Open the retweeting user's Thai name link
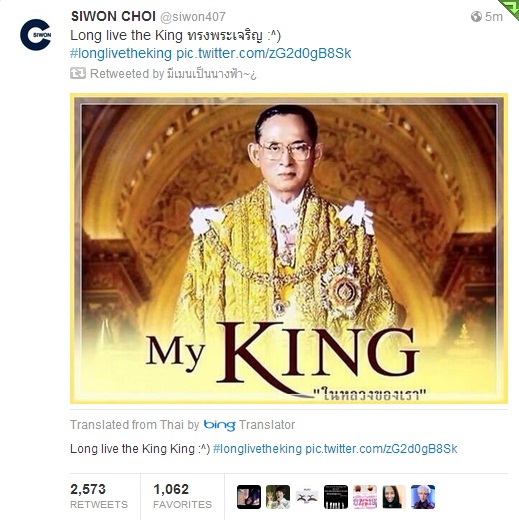The image size is (519, 520). [x=211, y=74]
